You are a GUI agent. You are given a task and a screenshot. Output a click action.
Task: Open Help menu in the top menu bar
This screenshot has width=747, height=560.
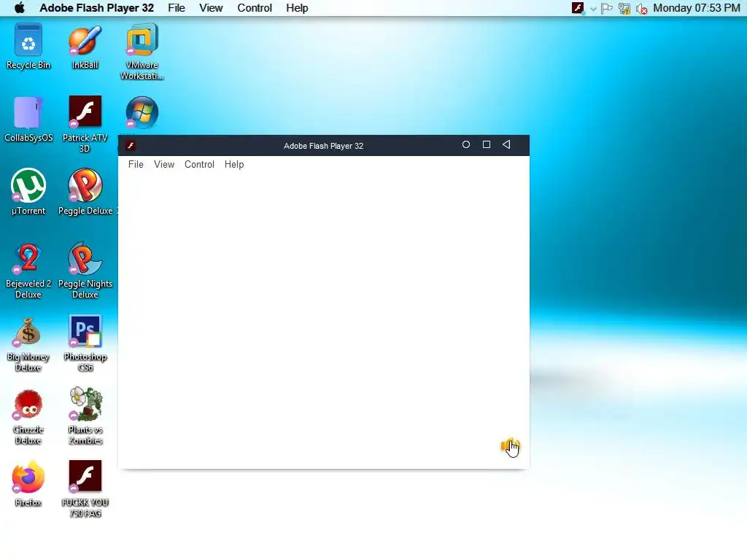tap(297, 8)
